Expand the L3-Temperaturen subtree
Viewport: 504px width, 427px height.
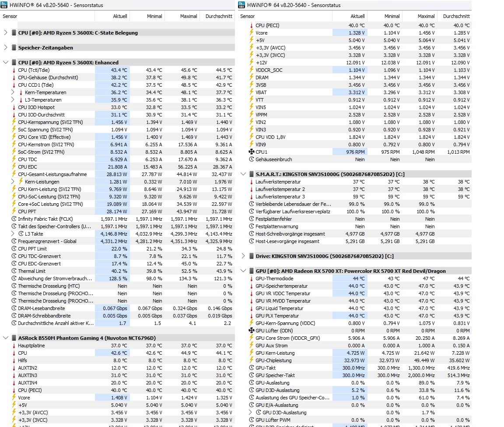(x=13, y=100)
